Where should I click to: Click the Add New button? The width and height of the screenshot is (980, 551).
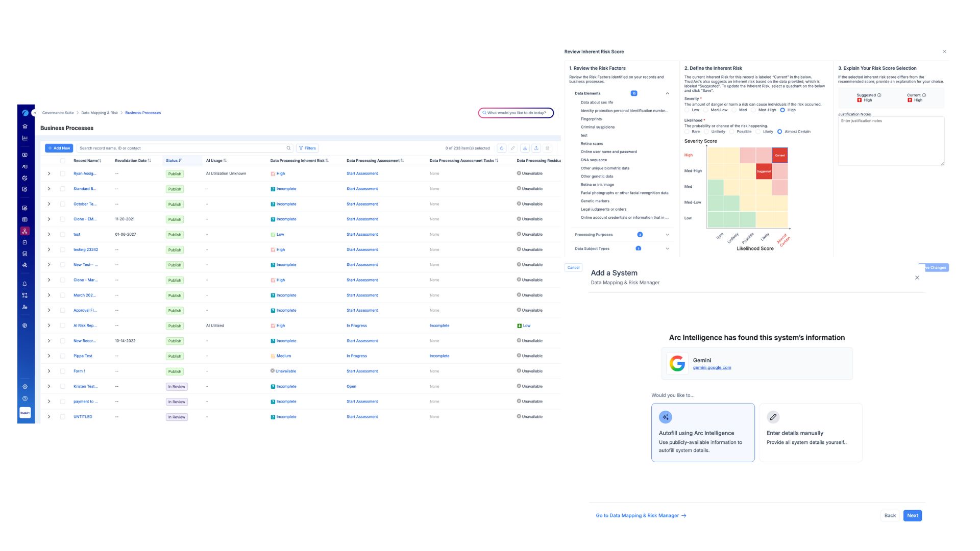click(59, 148)
